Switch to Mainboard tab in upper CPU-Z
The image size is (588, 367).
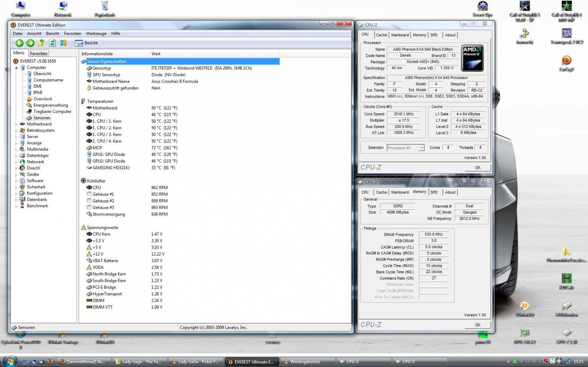(400, 35)
